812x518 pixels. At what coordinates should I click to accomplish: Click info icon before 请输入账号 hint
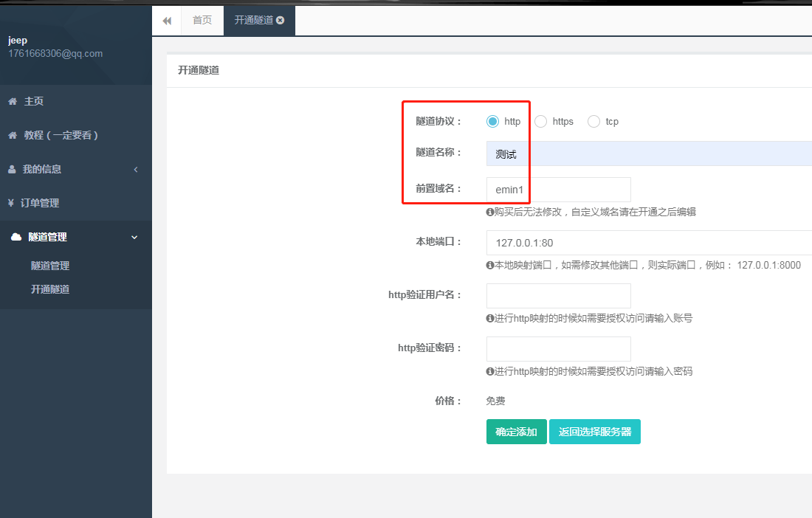490,318
